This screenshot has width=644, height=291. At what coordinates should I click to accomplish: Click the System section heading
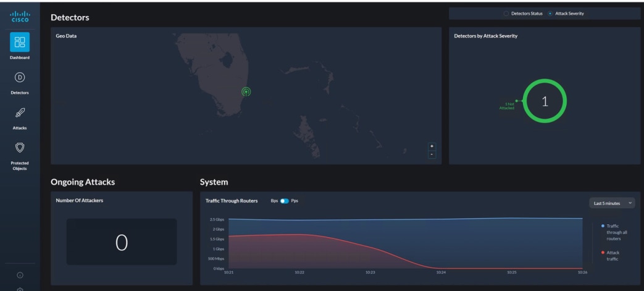214,182
